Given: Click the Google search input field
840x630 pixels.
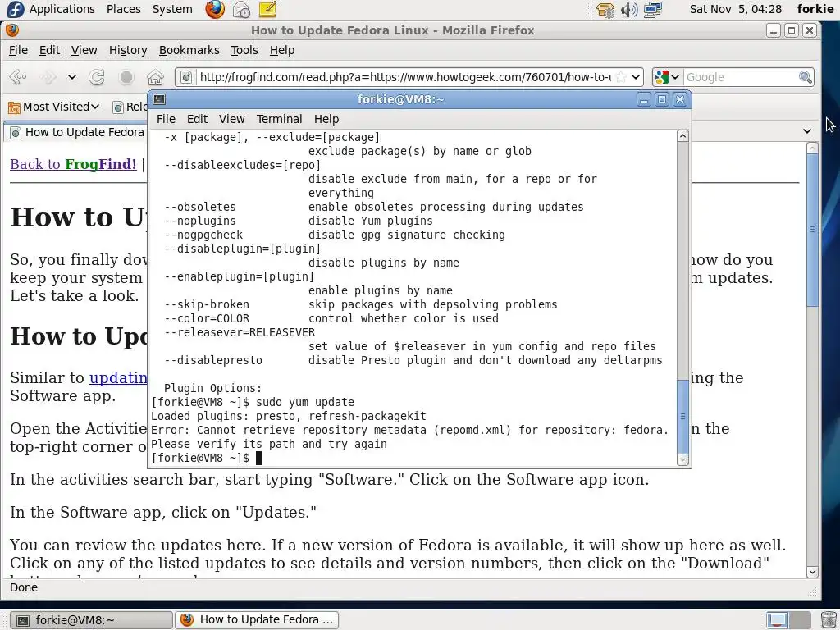Looking at the screenshot, I should [741, 77].
